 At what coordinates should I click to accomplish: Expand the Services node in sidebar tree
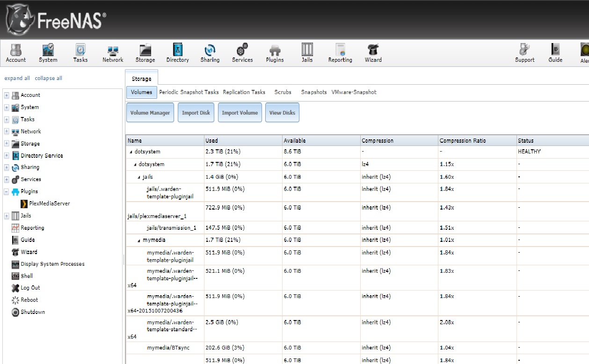(7, 180)
